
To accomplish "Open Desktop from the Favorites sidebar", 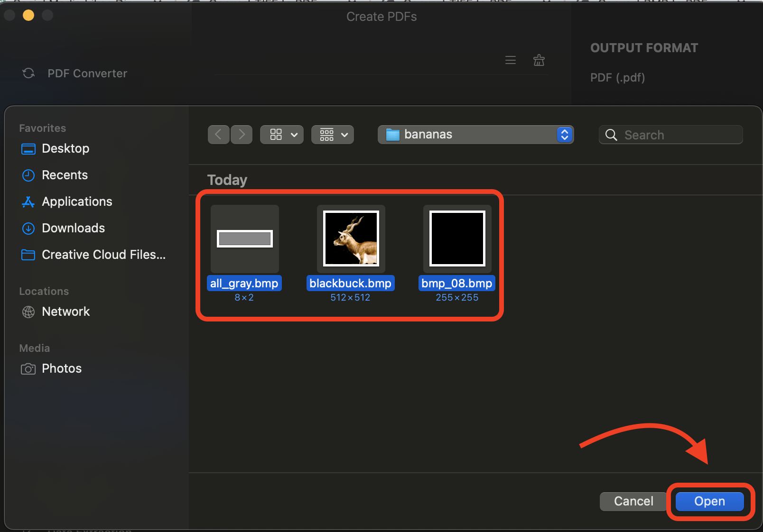I will click(65, 148).
